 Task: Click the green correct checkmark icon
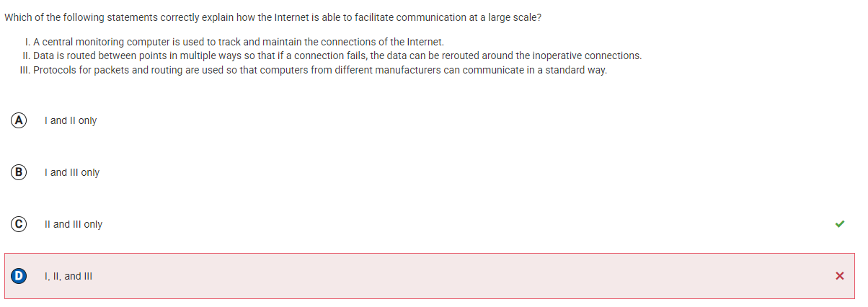tap(839, 224)
